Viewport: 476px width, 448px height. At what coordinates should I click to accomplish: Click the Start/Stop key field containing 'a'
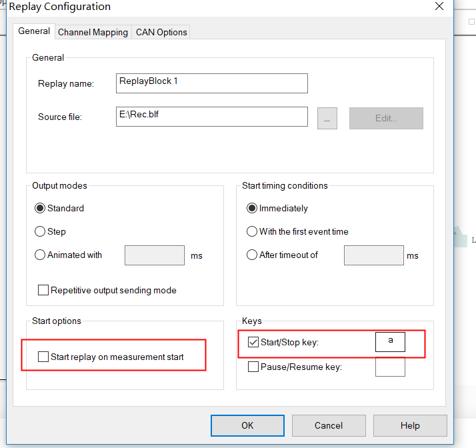(390, 341)
